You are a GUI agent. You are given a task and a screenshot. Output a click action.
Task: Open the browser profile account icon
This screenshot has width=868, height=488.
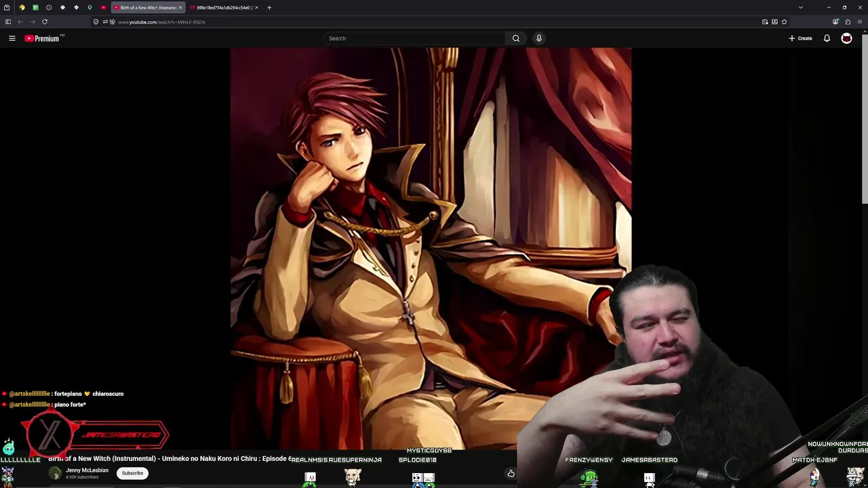835,22
